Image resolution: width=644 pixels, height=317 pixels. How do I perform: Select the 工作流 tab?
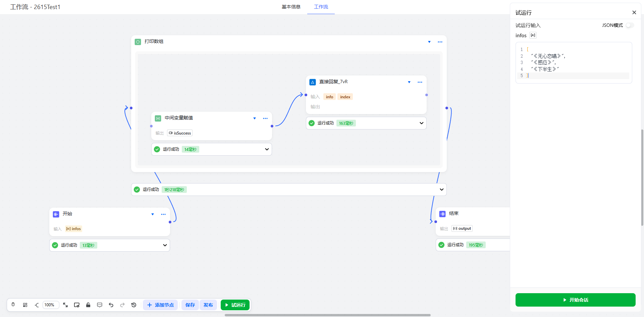point(321,7)
